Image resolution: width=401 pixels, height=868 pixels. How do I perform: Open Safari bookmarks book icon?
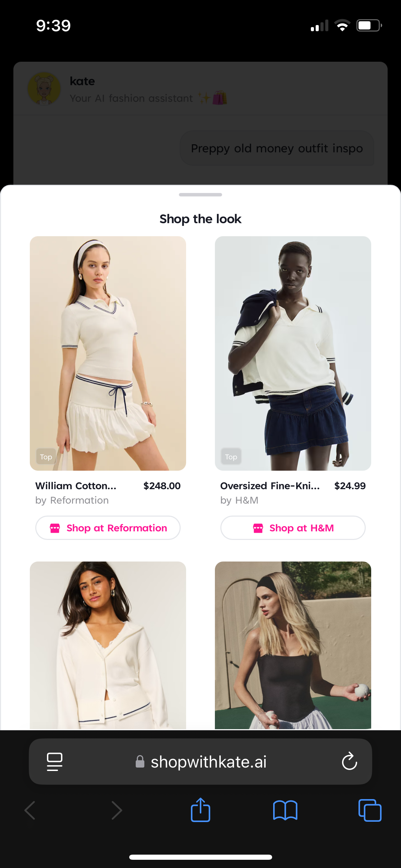pos(285,810)
